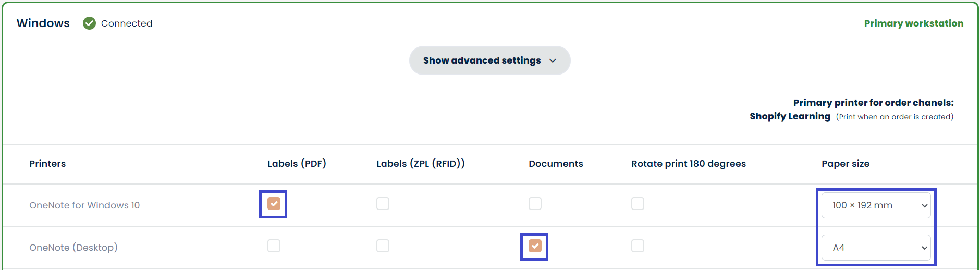
Task: Open the 100 × 192 mm paper size dropdown
Action: tap(876, 205)
